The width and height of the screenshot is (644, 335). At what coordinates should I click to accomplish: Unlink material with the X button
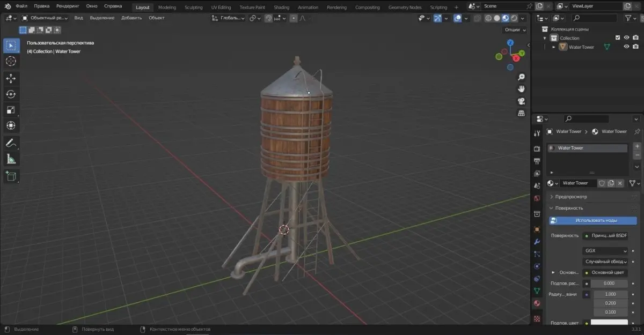click(x=620, y=183)
